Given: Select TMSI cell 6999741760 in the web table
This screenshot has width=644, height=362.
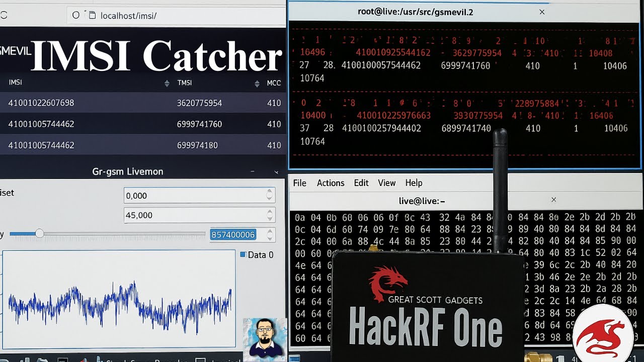Looking at the screenshot, I should click(x=199, y=124).
